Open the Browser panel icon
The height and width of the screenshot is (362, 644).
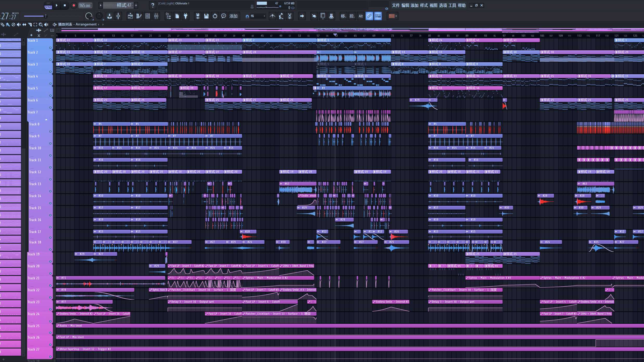[x=168, y=16]
